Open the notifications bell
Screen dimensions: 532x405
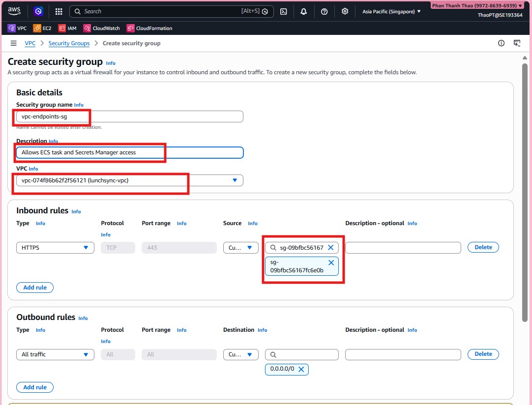[x=304, y=11]
